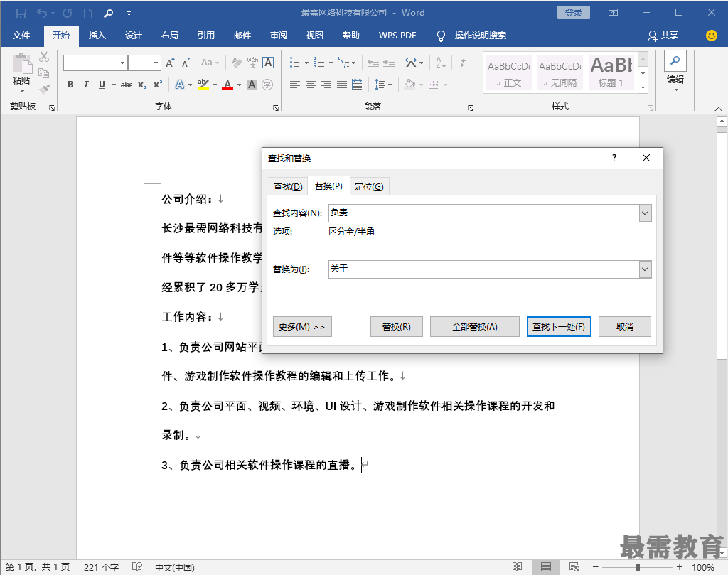This screenshot has height=575, width=728.
Task: Click the phonetic guide wén icon
Action: point(252,62)
